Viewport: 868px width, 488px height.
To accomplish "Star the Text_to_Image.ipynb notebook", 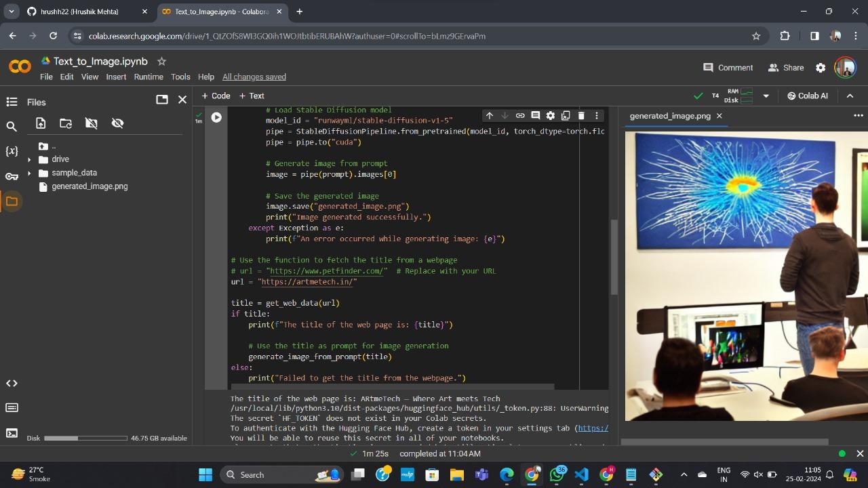I will click(161, 61).
